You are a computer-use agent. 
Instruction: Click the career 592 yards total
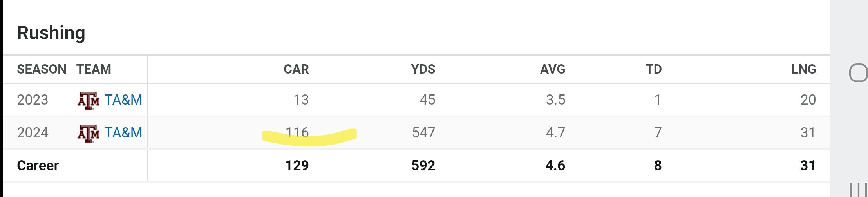click(x=423, y=166)
